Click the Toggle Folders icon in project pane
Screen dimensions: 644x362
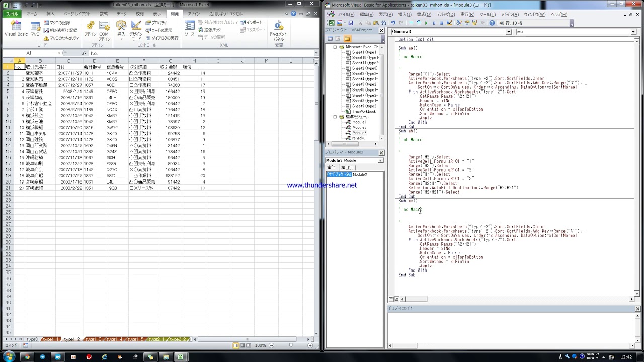tap(347, 39)
